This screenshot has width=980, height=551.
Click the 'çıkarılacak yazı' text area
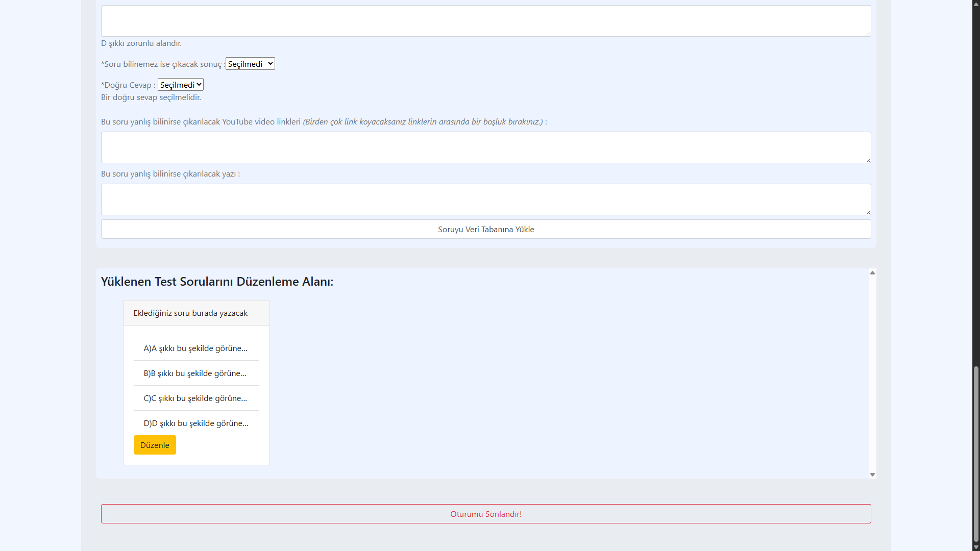(486, 199)
